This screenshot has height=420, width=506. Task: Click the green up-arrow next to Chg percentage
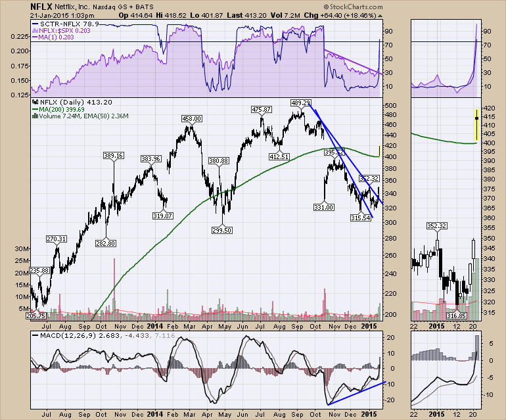click(x=380, y=16)
